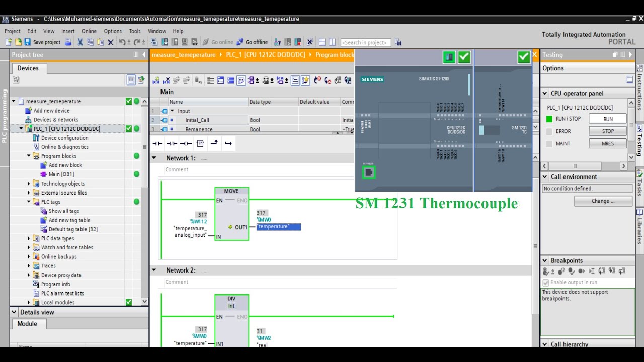Insert an empty box instruction
Image resolution: width=644 pixels, height=362 pixels.
click(200, 143)
